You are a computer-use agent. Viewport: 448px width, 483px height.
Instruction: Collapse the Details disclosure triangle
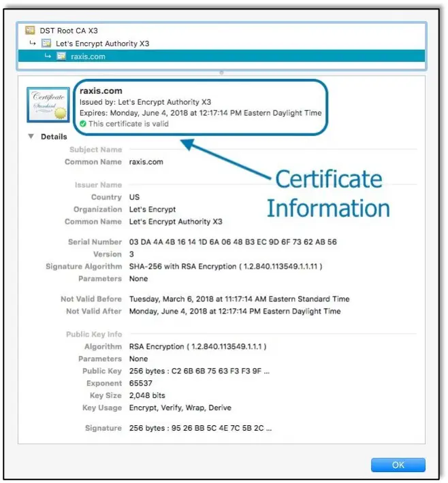click(x=31, y=136)
